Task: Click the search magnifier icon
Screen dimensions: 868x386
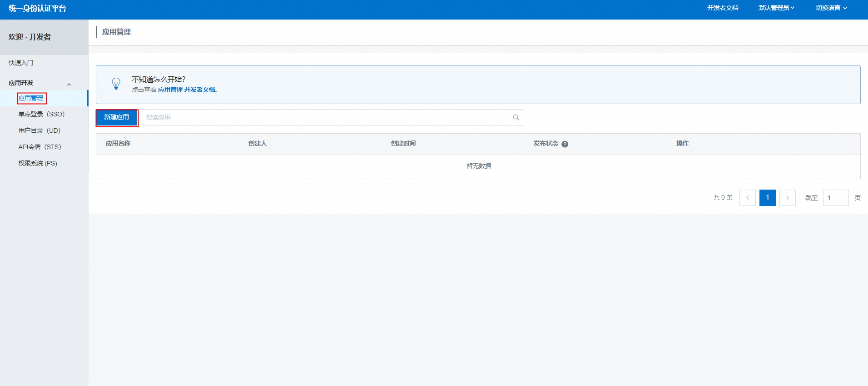Action: [x=516, y=117]
